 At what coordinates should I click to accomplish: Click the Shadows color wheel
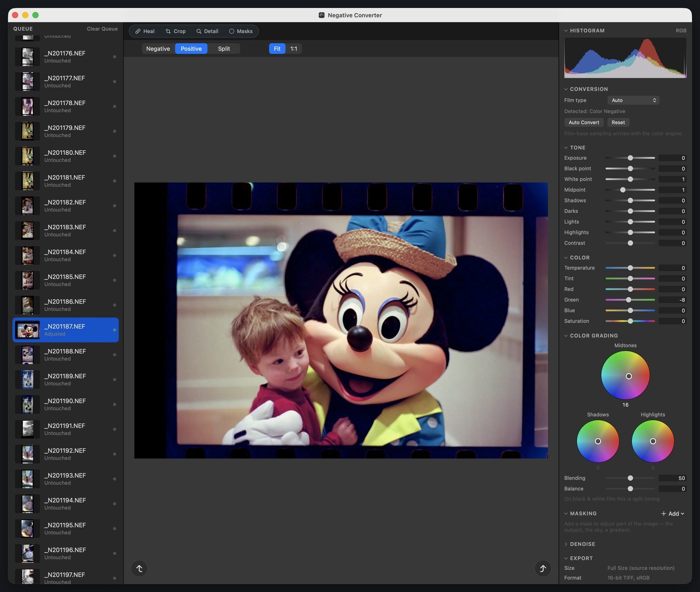[598, 441]
